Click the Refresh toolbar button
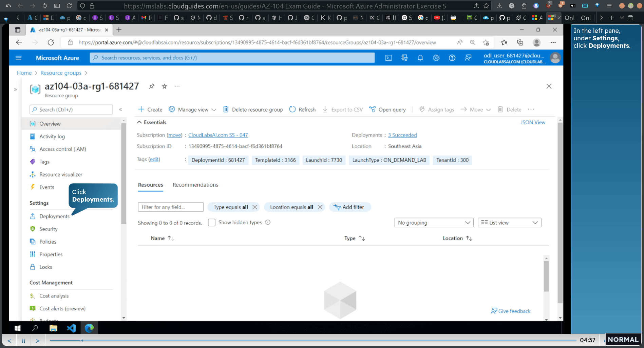Viewport: 644px width, 348px height. click(302, 109)
